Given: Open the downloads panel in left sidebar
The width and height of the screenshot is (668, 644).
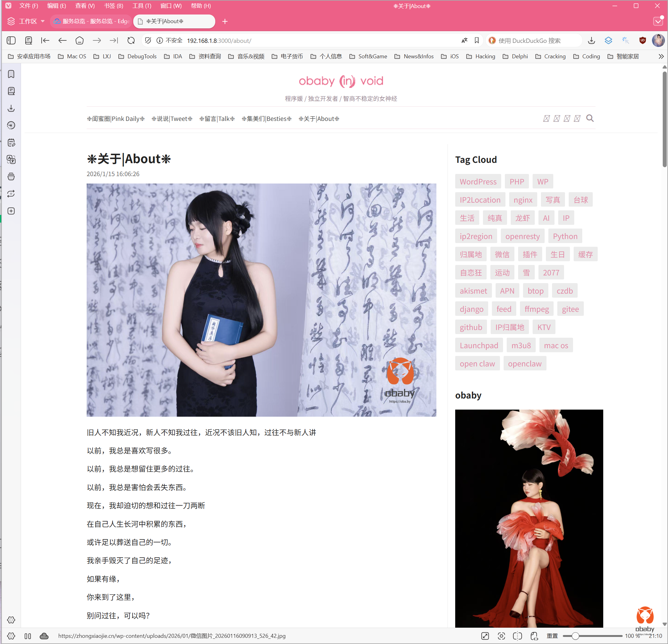Looking at the screenshot, I should point(11,109).
